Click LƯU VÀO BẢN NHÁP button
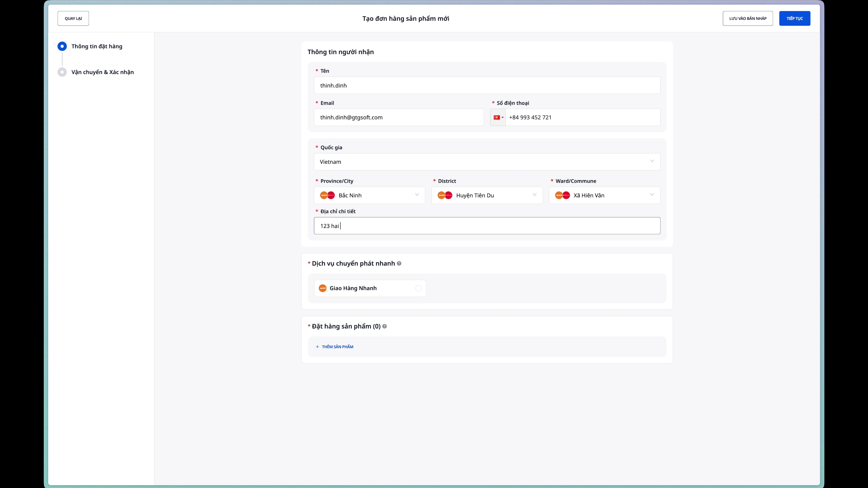The image size is (868, 488). point(747,19)
